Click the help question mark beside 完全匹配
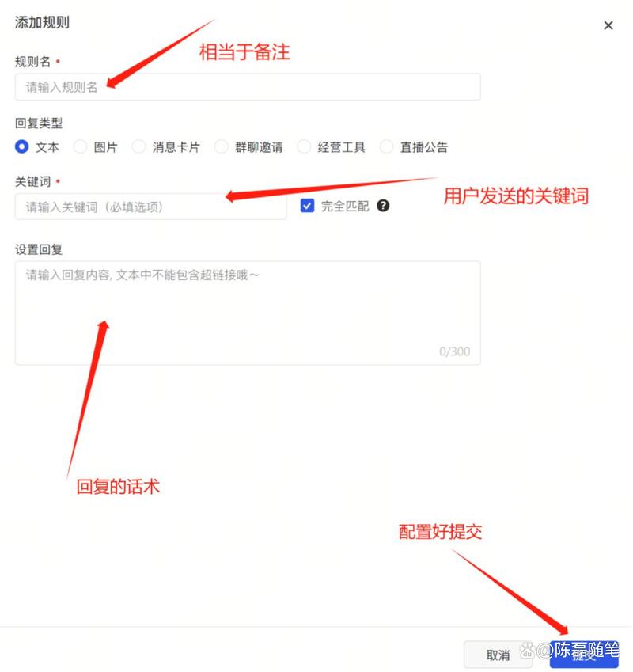Image resolution: width=633 pixels, height=672 pixels. (383, 206)
